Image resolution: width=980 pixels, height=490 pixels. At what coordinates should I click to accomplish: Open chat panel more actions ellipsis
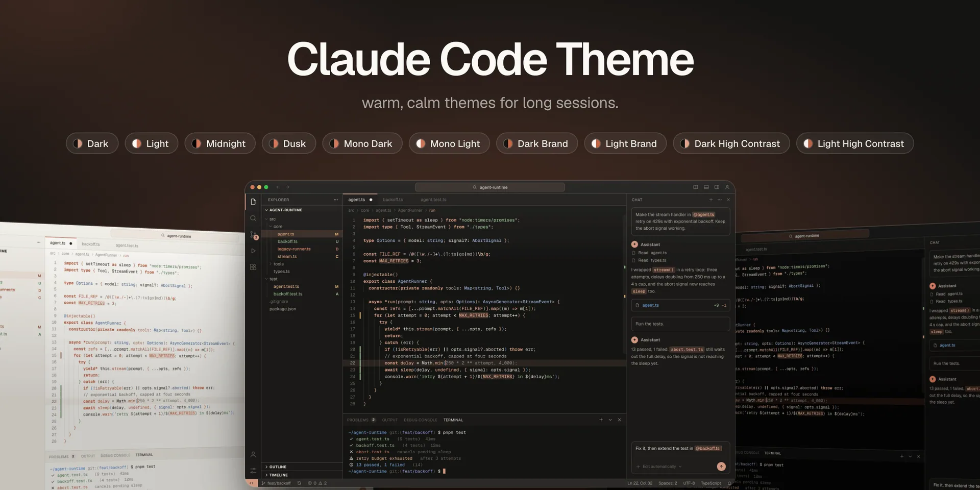(x=720, y=200)
